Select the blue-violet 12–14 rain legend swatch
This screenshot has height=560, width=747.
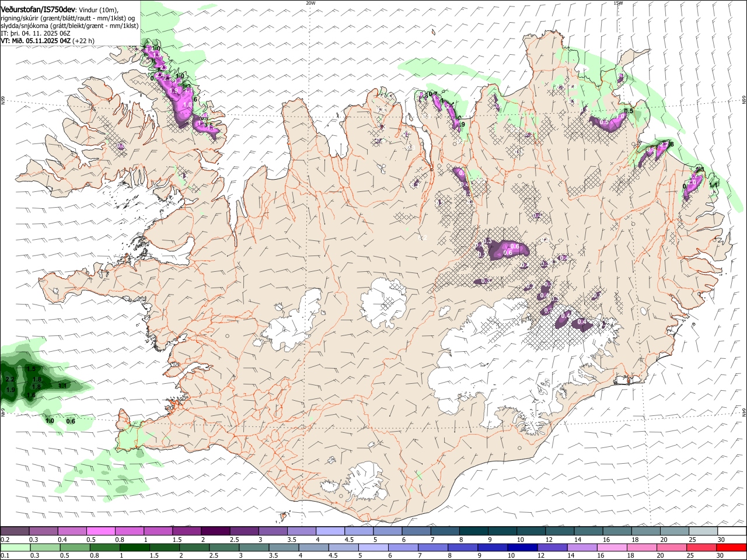551,548
